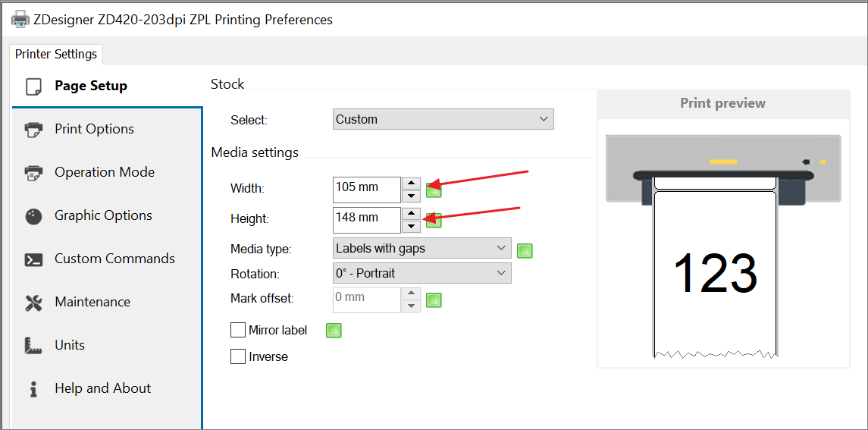The image size is (868, 430).
Task: Select the Printer Settings tab
Action: click(x=56, y=55)
